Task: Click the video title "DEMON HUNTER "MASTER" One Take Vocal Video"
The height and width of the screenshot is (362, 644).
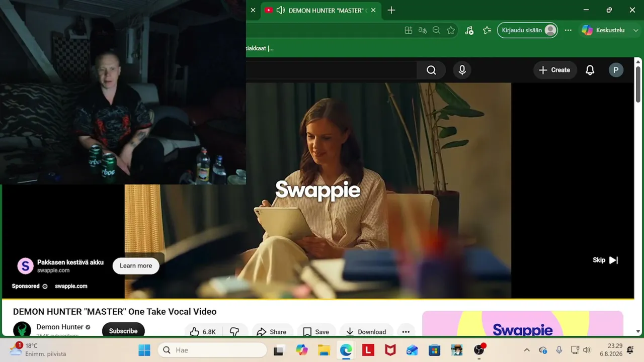Action: (115, 312)
